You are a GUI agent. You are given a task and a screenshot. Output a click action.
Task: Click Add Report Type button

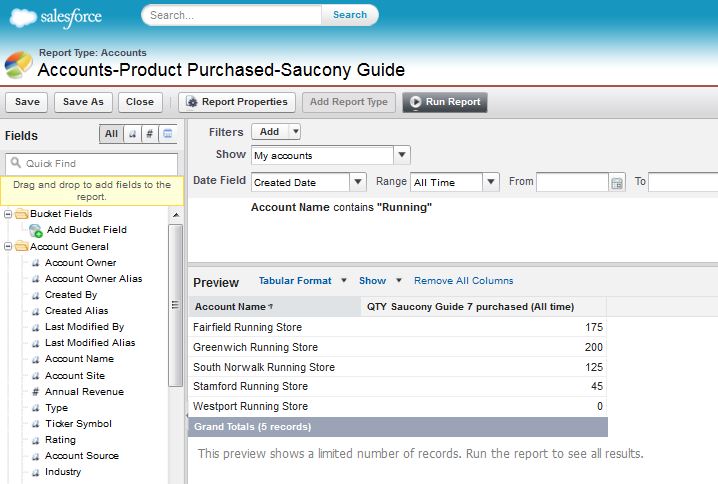(349, 102)
